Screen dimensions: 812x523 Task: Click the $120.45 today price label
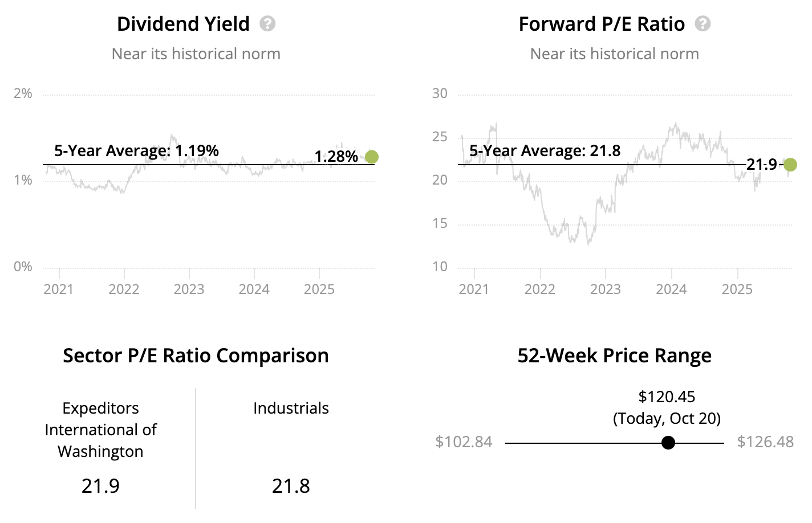(x=667, y=397)
